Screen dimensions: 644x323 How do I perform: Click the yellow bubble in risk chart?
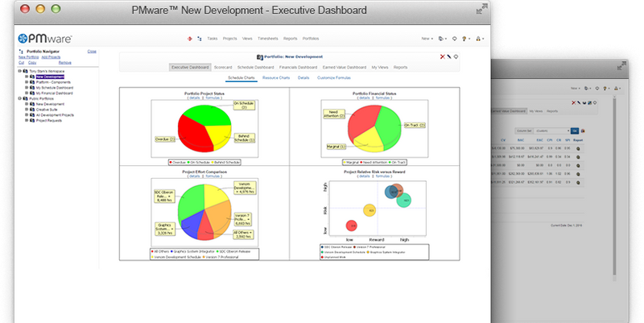369,210
